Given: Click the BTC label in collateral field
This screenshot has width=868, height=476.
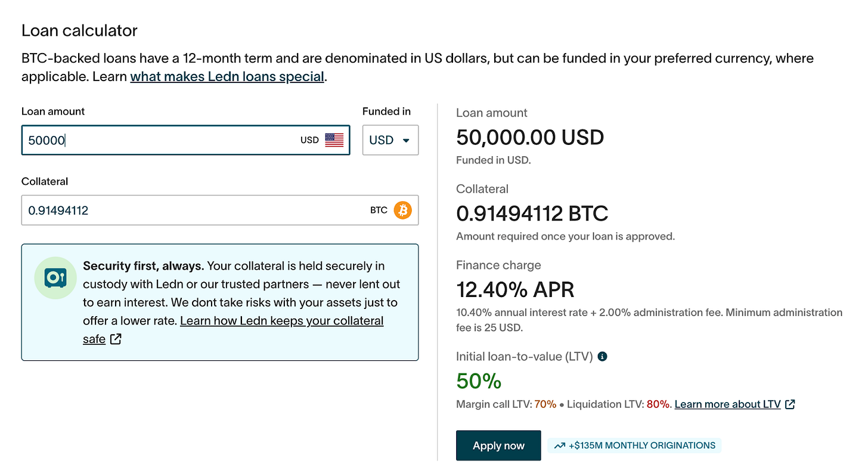Looking at the screenshot, I should click(379, 210).
